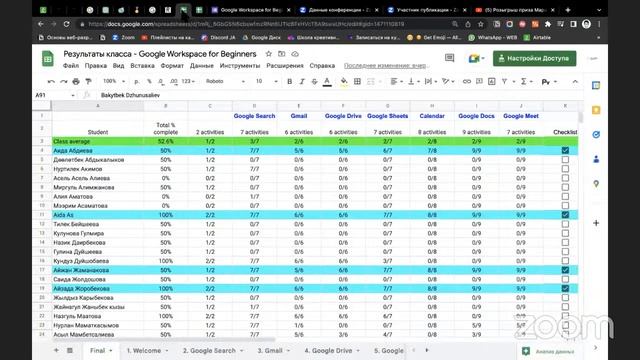This screenshot has width=640, height=360.
Task: Check the checklist box for Тилек Бейшеева
Action: point(565,224)
